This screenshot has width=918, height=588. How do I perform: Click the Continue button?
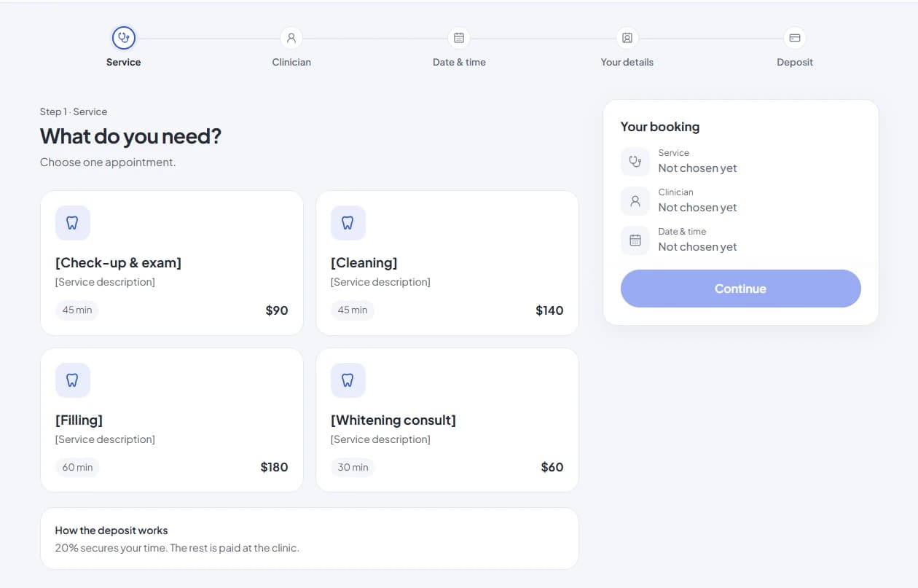[x=741, y=289]
